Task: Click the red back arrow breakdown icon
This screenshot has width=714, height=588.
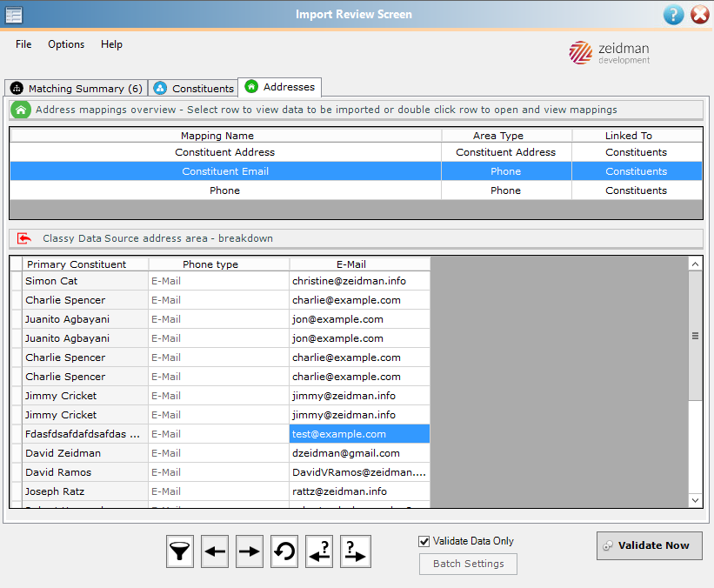Action: point(24,238)
